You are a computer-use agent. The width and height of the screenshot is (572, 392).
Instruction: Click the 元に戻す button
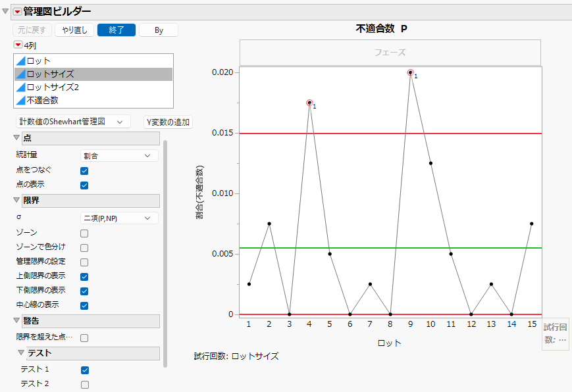pos(32,30)
